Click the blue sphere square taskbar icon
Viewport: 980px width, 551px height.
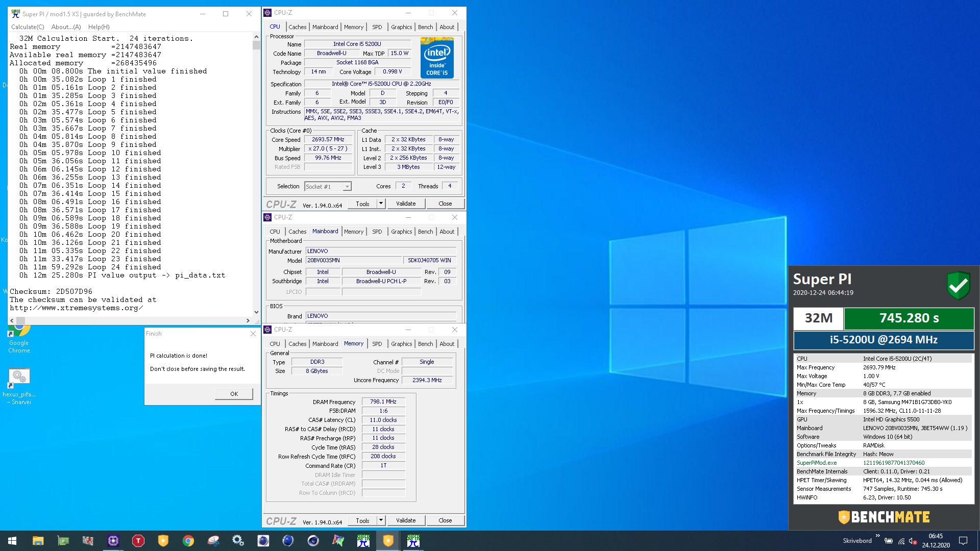tap(263, 541)
